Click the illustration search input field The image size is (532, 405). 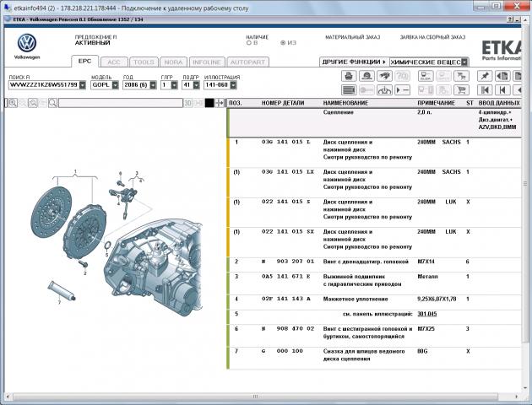coord(121,103)
